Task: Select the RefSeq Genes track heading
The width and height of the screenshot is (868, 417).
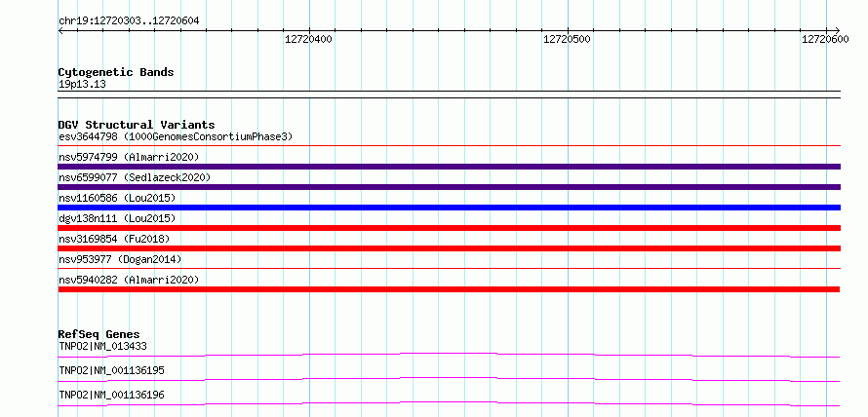Action: coord(99,334)
